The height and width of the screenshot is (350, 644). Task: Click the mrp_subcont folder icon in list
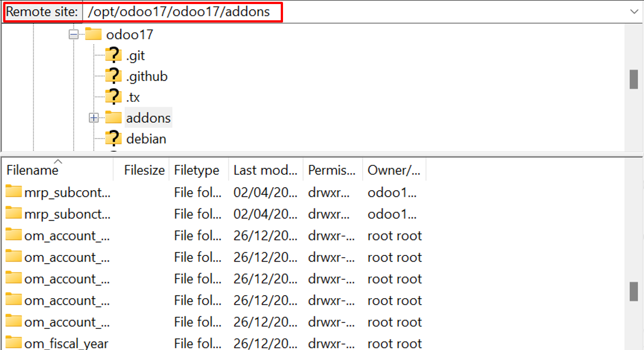(x=14, y=192)
